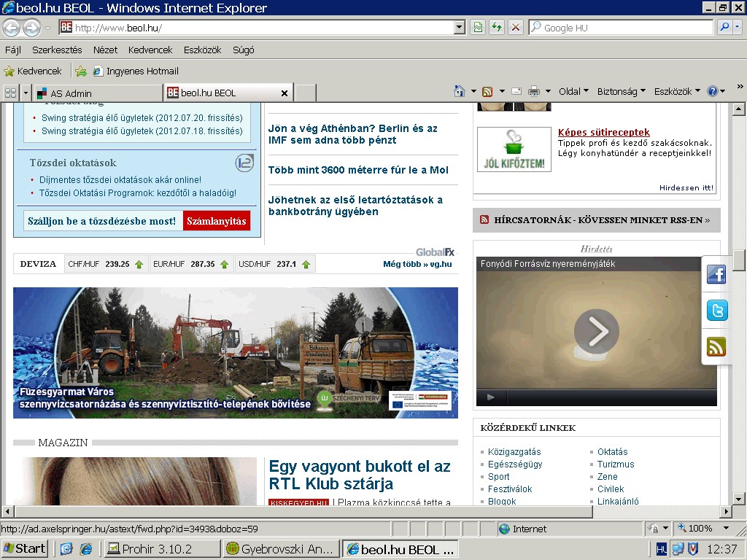Open the Turizmus link

(616, 464)
